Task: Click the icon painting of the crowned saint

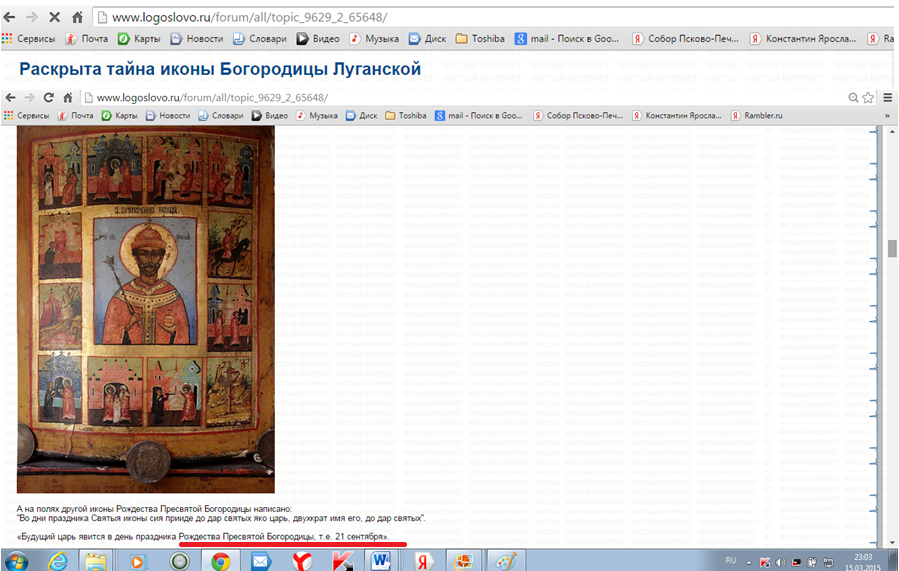Action: [146, 310]
